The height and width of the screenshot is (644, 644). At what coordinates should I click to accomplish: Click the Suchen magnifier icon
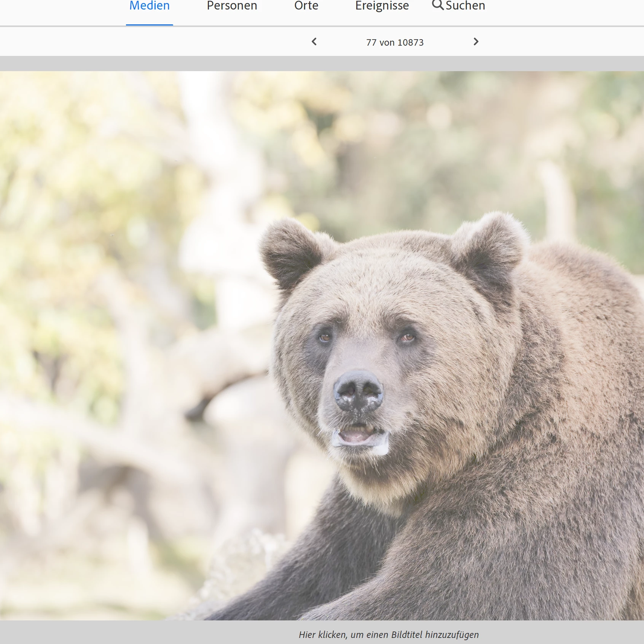[x=438, y=5]
